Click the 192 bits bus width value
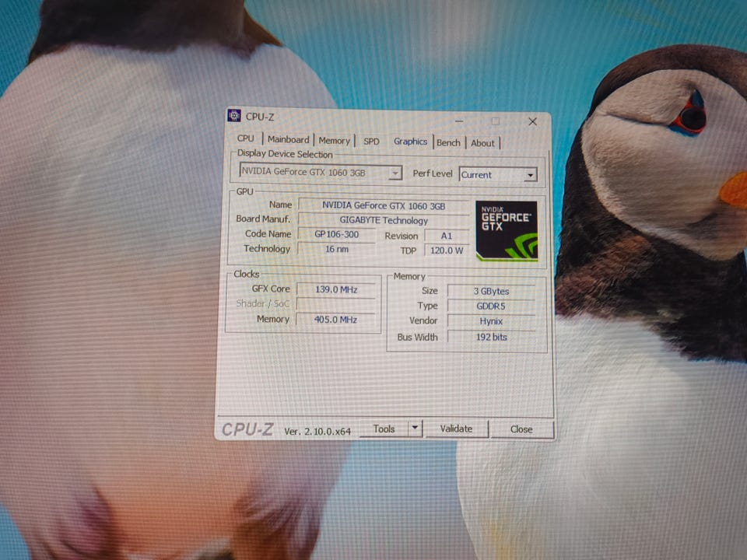This screenshot has width=747, height=560. (x=491, y=337)
